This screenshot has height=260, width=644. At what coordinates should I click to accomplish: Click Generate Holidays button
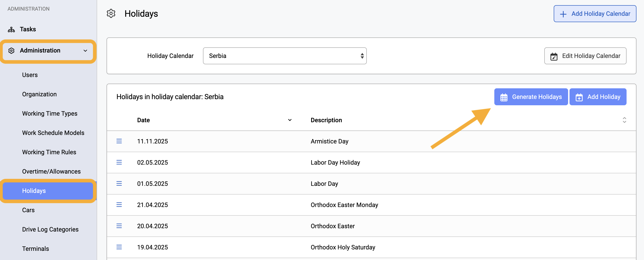click(x=531, y=97)
